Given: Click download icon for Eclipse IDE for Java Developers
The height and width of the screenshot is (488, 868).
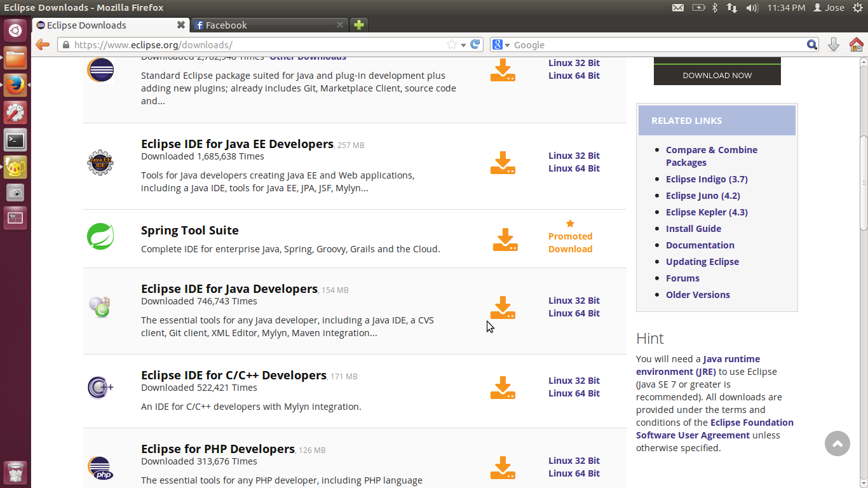Looking at the screenshot, I should pos(503,308).
